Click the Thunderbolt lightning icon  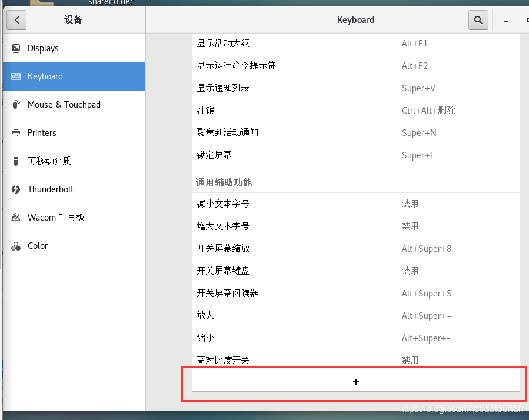[16, 189]
